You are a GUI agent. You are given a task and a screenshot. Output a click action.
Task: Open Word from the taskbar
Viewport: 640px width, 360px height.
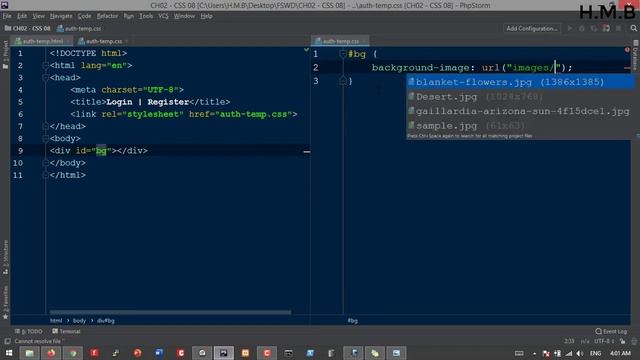(x=159, y=353)
